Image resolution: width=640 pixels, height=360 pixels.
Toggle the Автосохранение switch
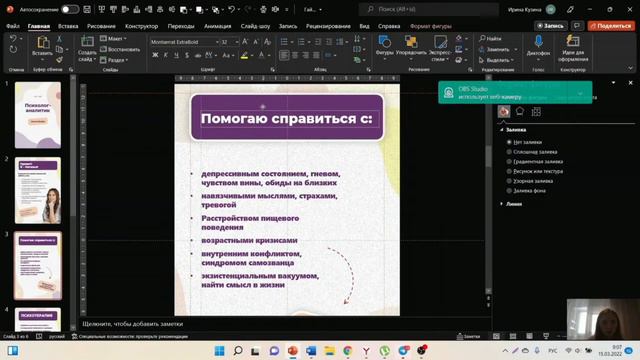click(x=70, y=9)
